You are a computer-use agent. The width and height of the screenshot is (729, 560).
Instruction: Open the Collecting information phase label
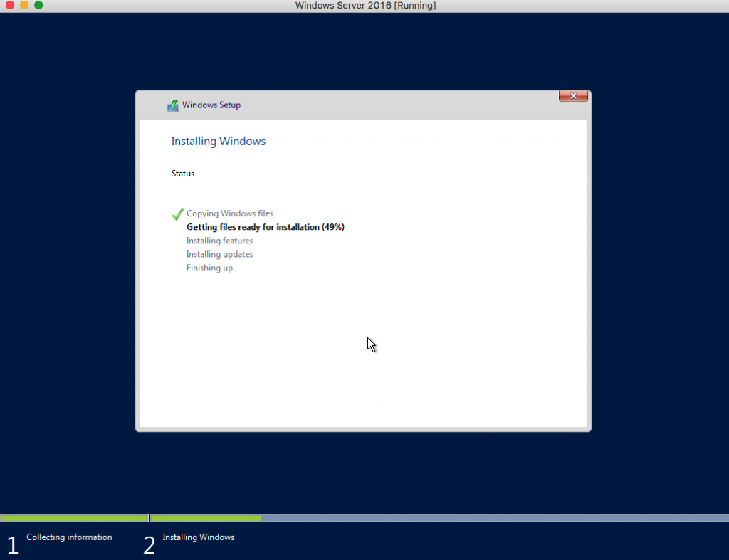(69, 537)
